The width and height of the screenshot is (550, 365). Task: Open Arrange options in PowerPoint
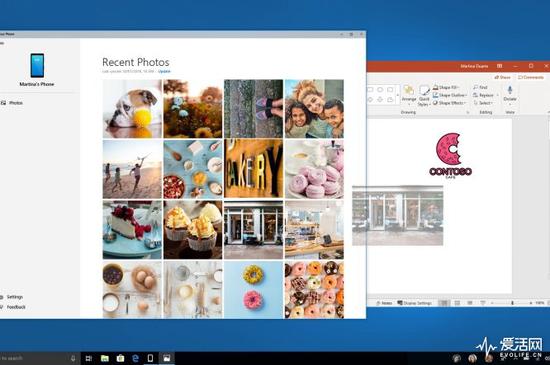coord(408,94)
